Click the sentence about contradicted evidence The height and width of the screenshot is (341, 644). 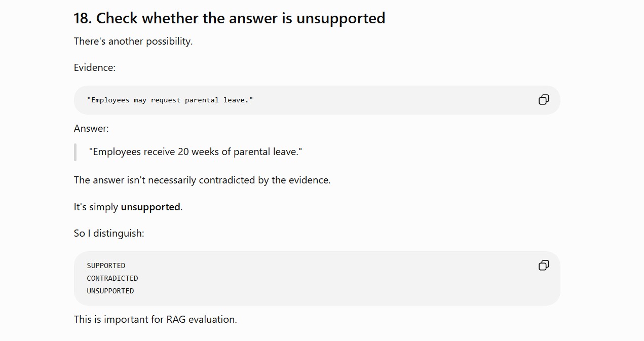tap(202, 180)
